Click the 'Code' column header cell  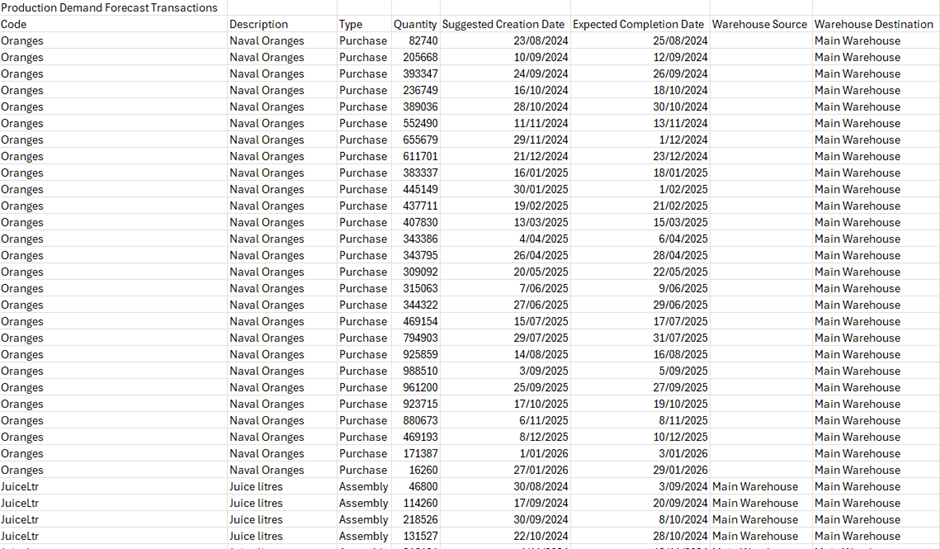(14, 24)
